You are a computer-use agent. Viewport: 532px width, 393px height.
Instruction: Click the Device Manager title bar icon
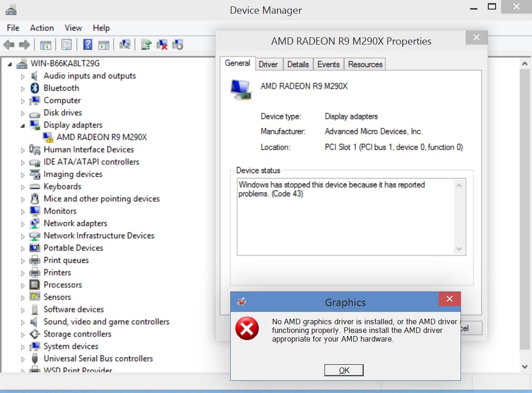pyautogui.click(x=11, y=10)
